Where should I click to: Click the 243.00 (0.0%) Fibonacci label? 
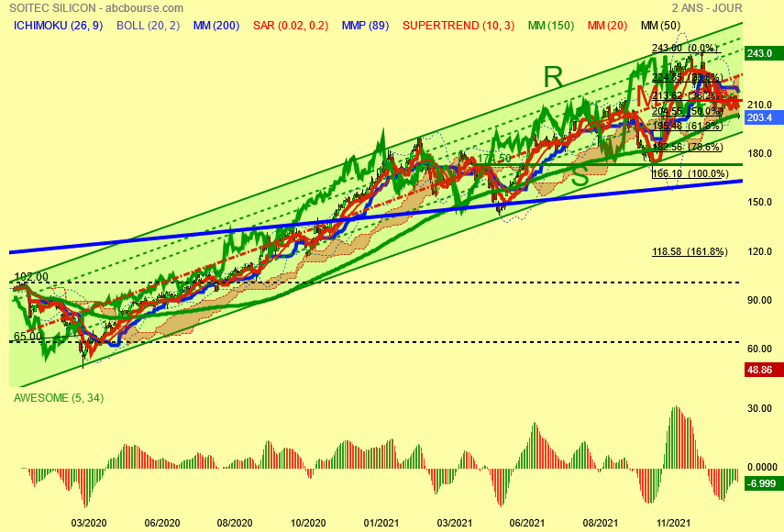tap(686, 48)
